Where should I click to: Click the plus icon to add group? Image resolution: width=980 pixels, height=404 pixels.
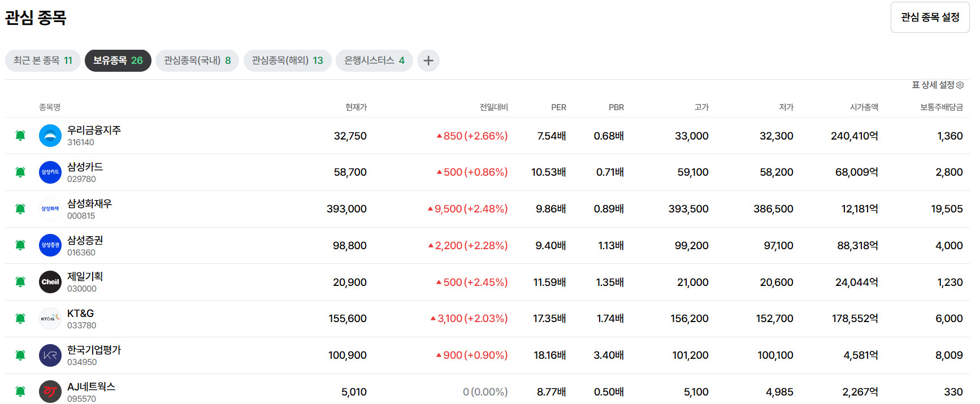428,60
